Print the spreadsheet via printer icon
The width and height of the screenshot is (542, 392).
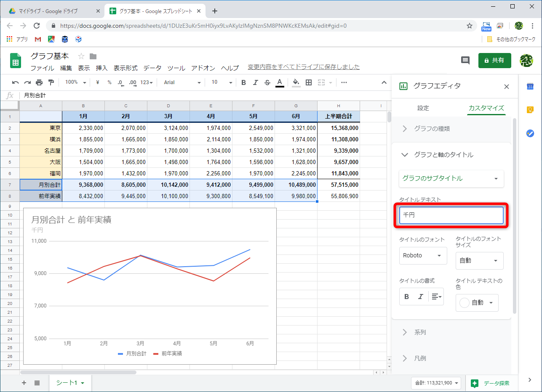39,82
